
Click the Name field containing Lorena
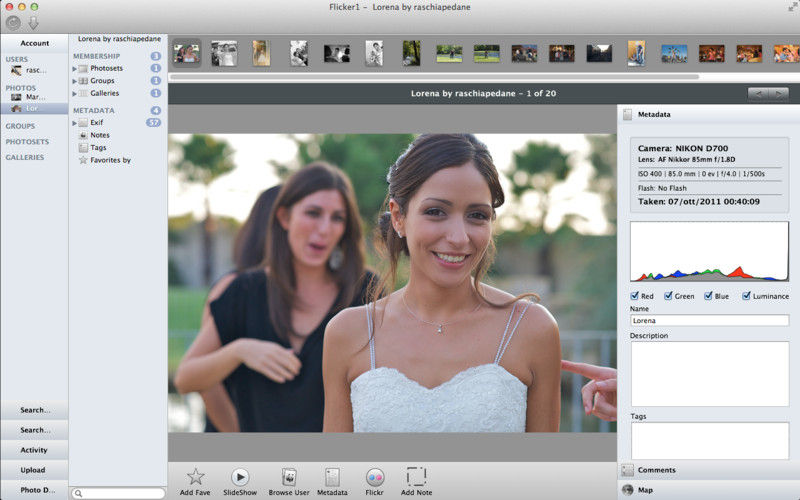pyautogui.click(x=709, y=321)
